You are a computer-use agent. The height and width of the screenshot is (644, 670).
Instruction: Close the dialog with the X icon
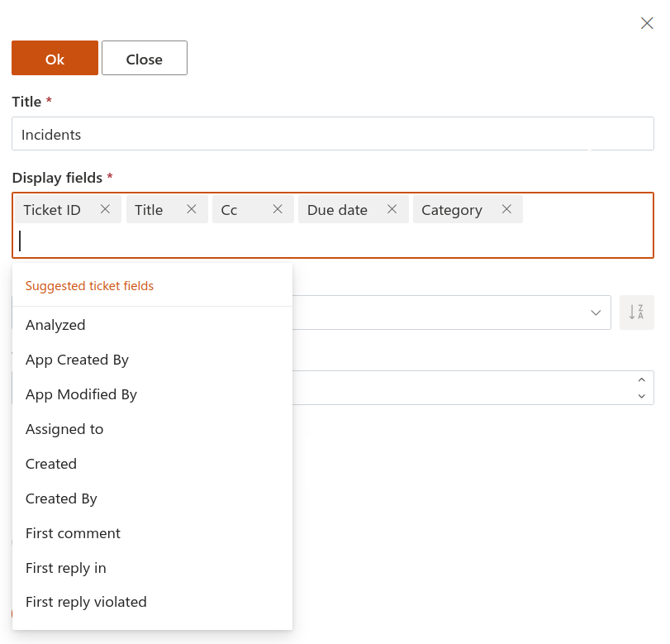click(647, 23)
